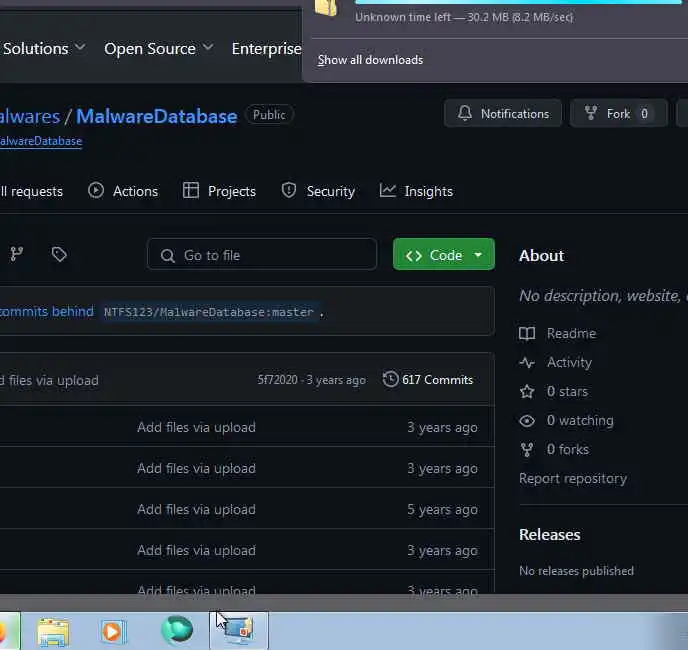Screen dimensions: 688x650
Task: Switch to the Insights tab
Action: (x=416, y=191)
